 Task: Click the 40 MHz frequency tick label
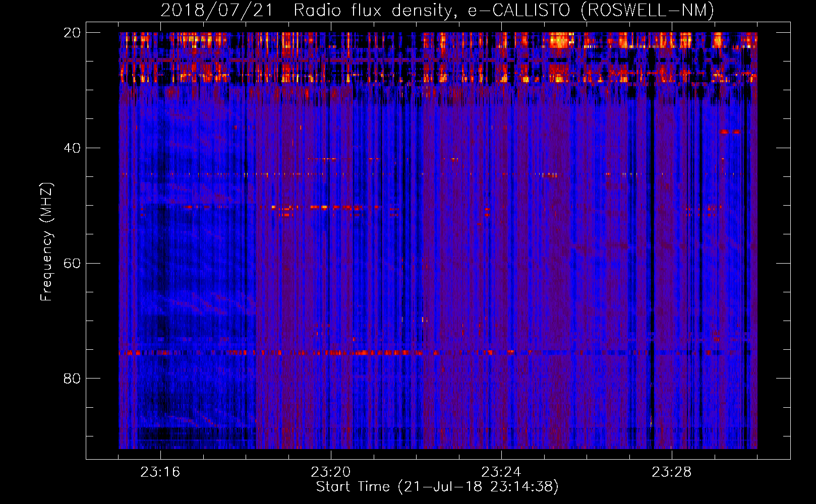pos(72,148)
